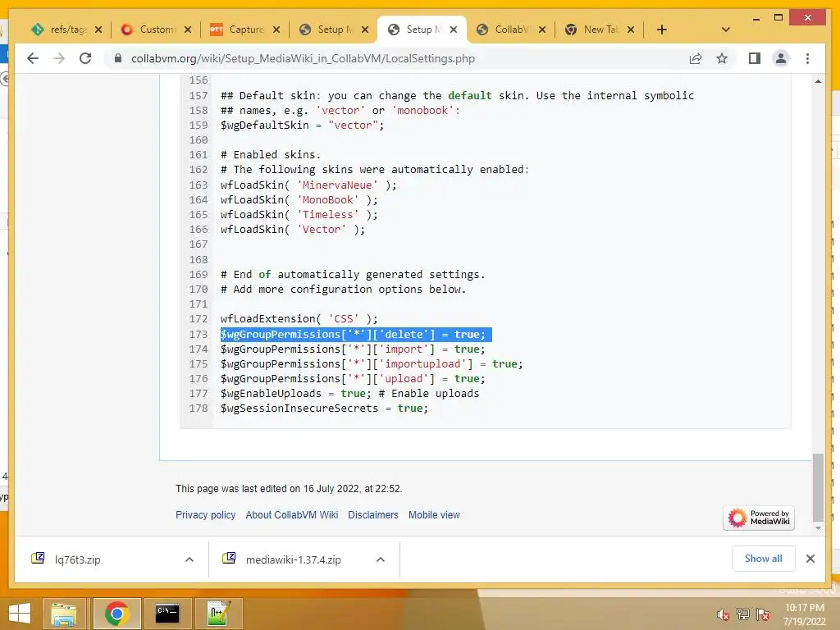Open About CollabVM Wiki link
840x630 pixels.
[292, 515]
